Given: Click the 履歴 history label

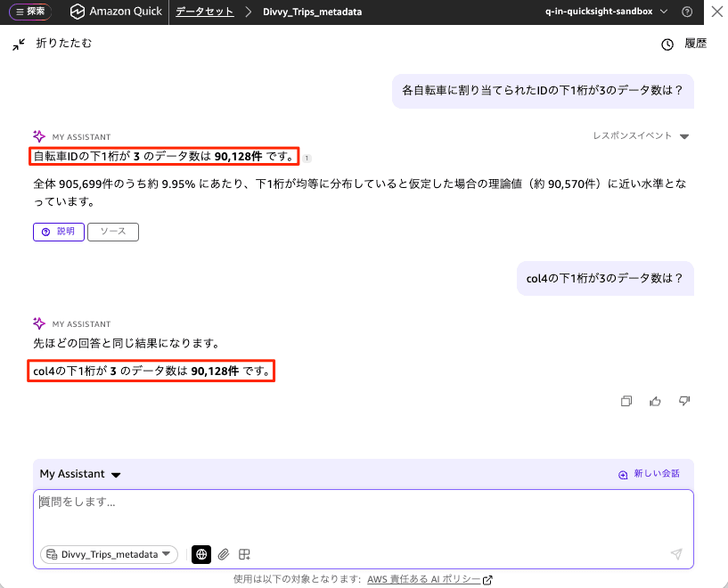Looking at the screenshot, I should (x=696, y=44).
